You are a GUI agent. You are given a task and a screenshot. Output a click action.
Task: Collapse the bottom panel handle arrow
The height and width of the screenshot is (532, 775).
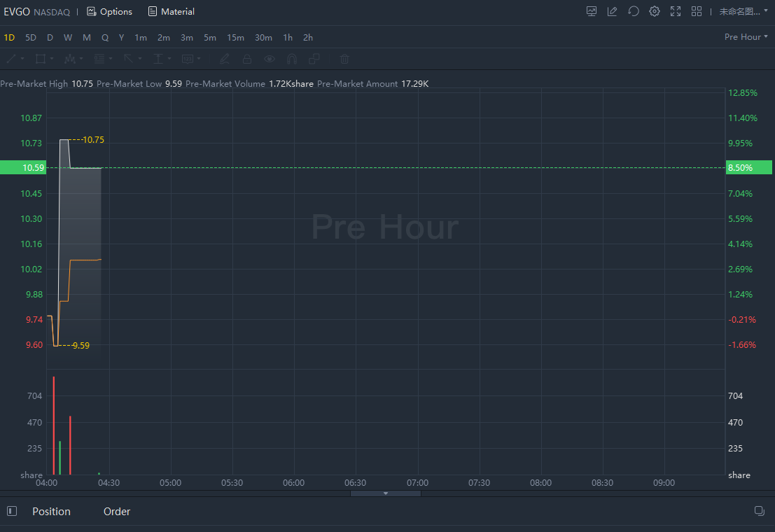[x=386, y=493]
